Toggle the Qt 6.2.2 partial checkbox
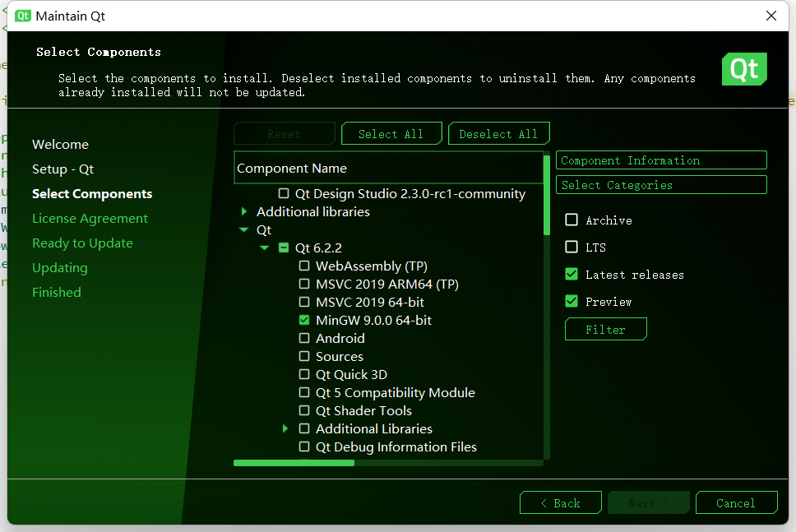 click(284, 247)
